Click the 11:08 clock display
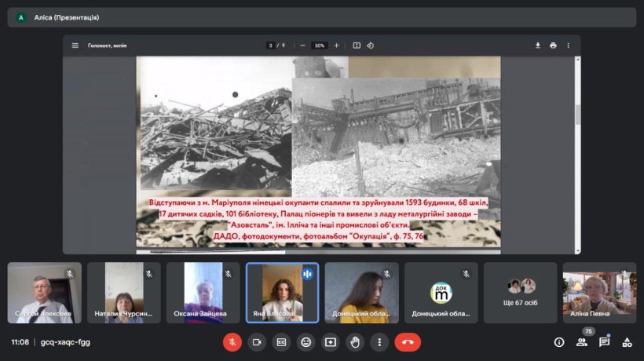The image size is (644, 361). (x=20, y=342)
